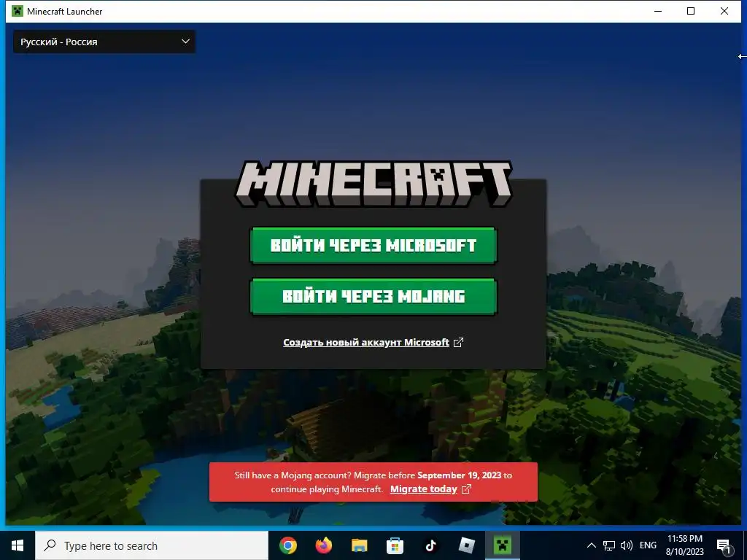The width and height of the screenshot is (747, 560).
Task: Open the Создать новый аккаунт Microsoft link
Action: click(366, 343)
